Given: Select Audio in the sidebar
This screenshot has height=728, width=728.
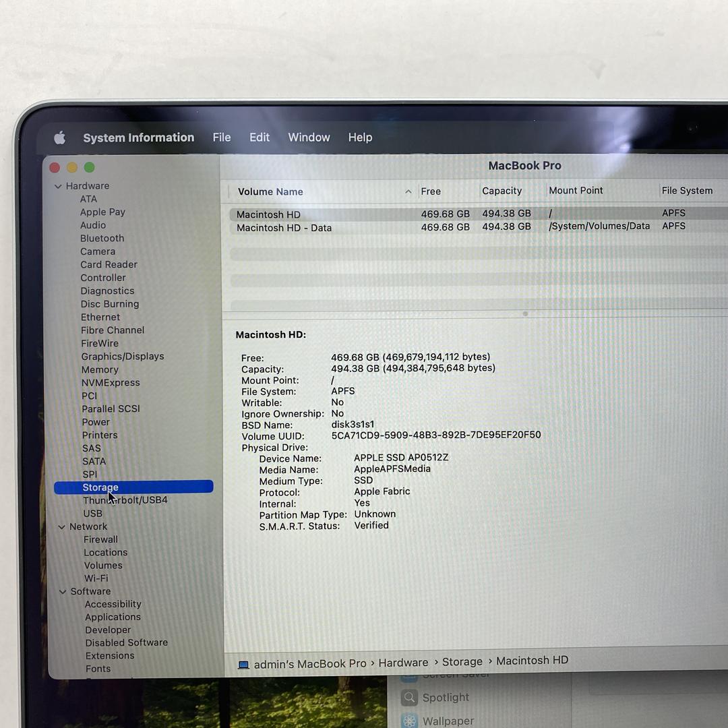Looking at the screenshot, I should [x=93, y=225].
